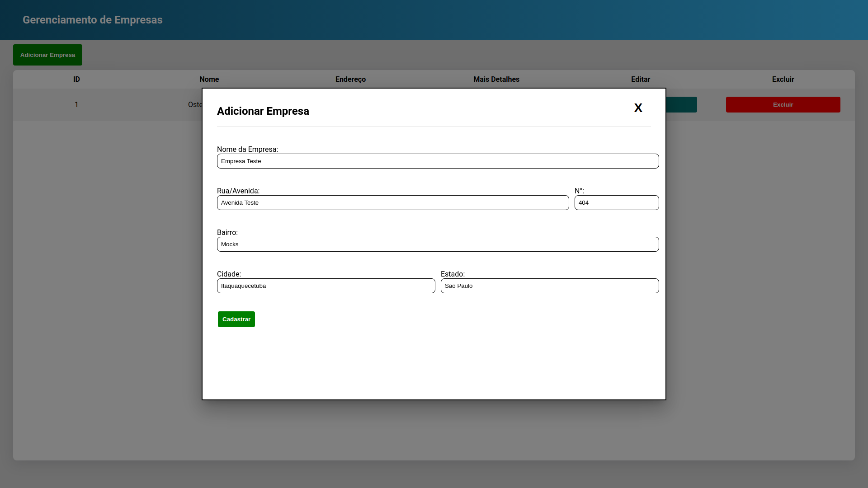
Task: Click the Nome column header
Action: point(209,79)
